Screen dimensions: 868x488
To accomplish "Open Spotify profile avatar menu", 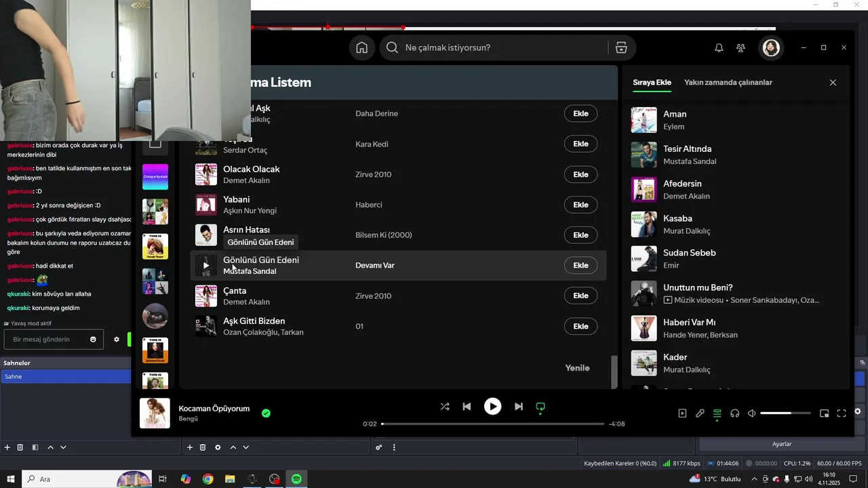I will (x=771, y=47).
